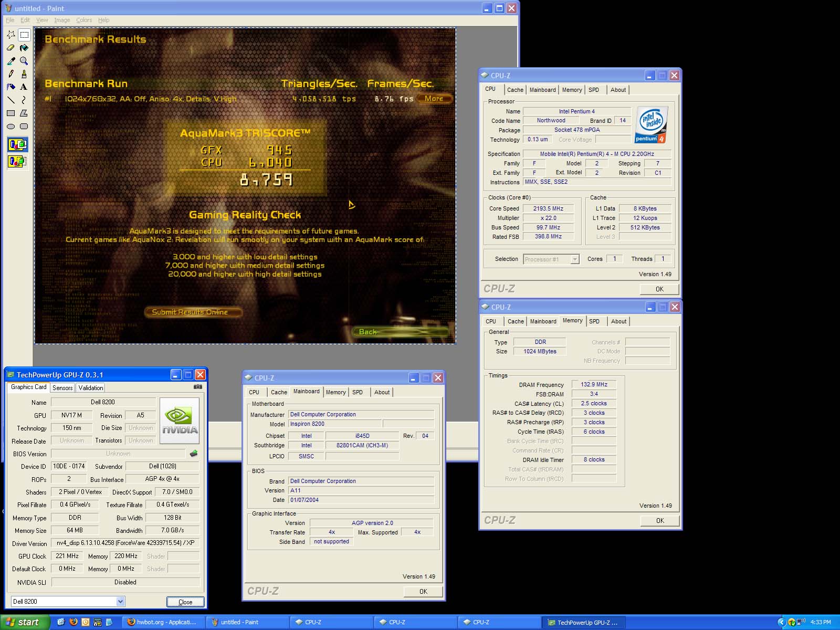
Task: Open Firefox from the quick launch bar
Action: pyautogui.click(x=73, y=622)
